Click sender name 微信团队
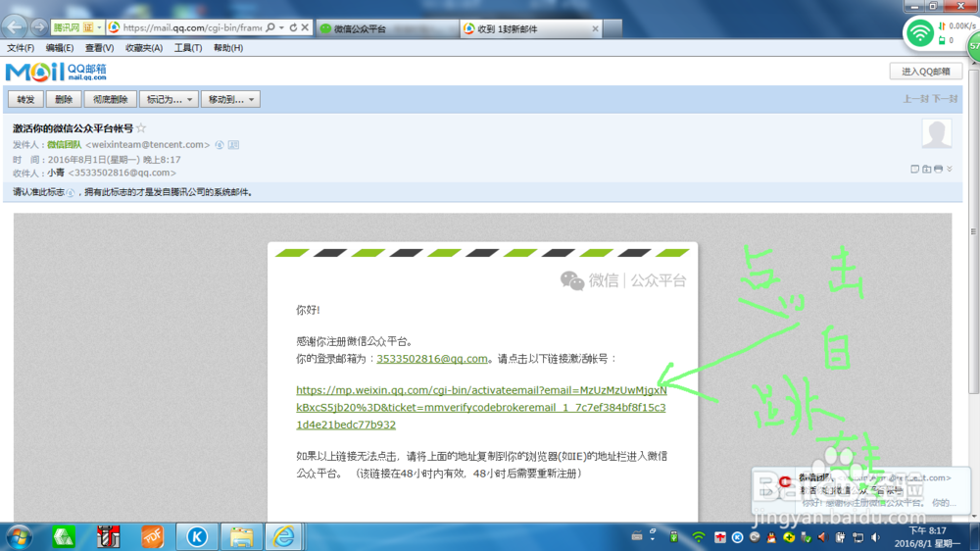The width and height of the screenshot is (980, 551). click(x=65, y=144)
